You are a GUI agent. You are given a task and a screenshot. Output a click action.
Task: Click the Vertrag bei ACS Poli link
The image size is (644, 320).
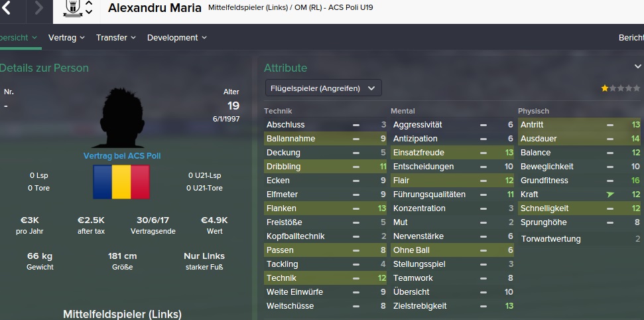[122, 156]
